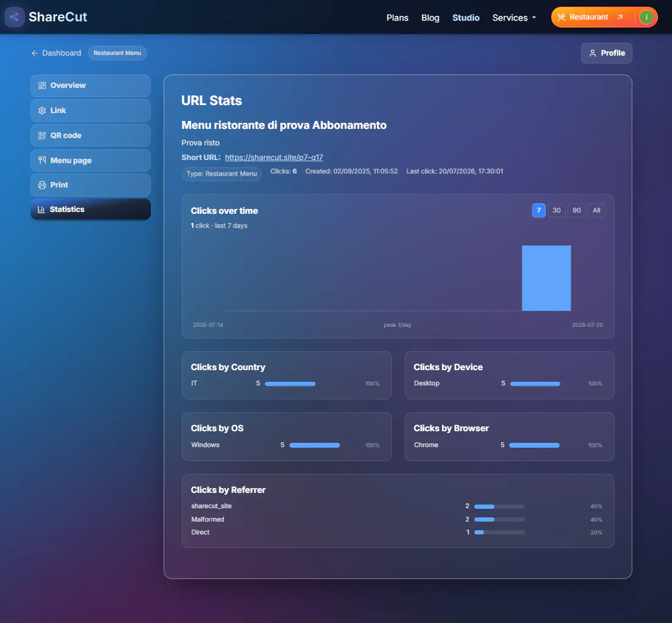The width and height of the screenshot is (672, 623).
Task: Select the All time range toggle
Action: pyautogui.click(x=596, y=211)
